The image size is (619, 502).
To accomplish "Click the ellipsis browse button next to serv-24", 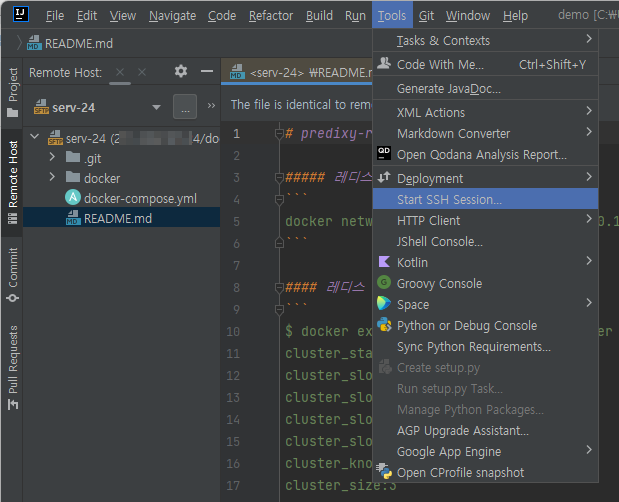I will pos(185,107).
